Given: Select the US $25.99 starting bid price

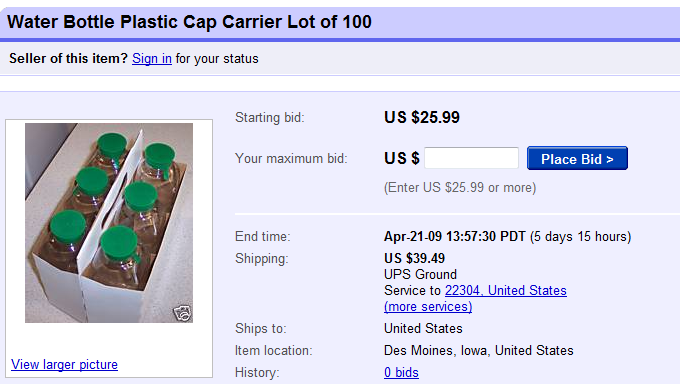Looking at the screenshot, I should (422, 117).
